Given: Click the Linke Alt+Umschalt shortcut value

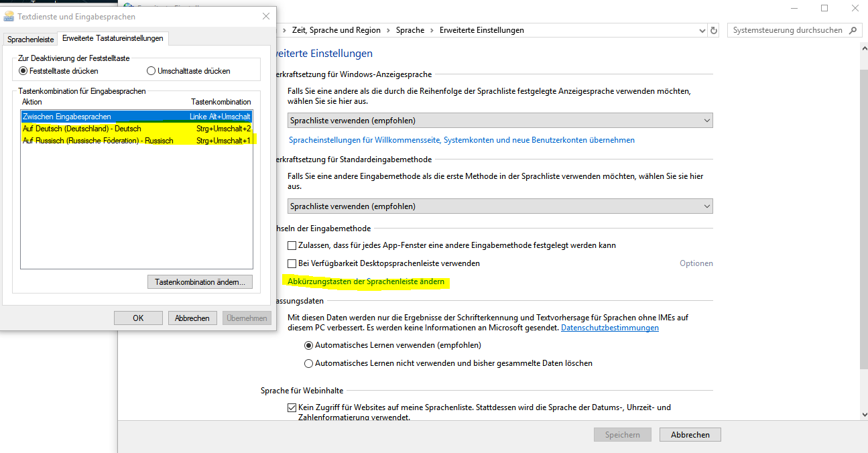Looking at the screenshot, I should click(221, 117).
